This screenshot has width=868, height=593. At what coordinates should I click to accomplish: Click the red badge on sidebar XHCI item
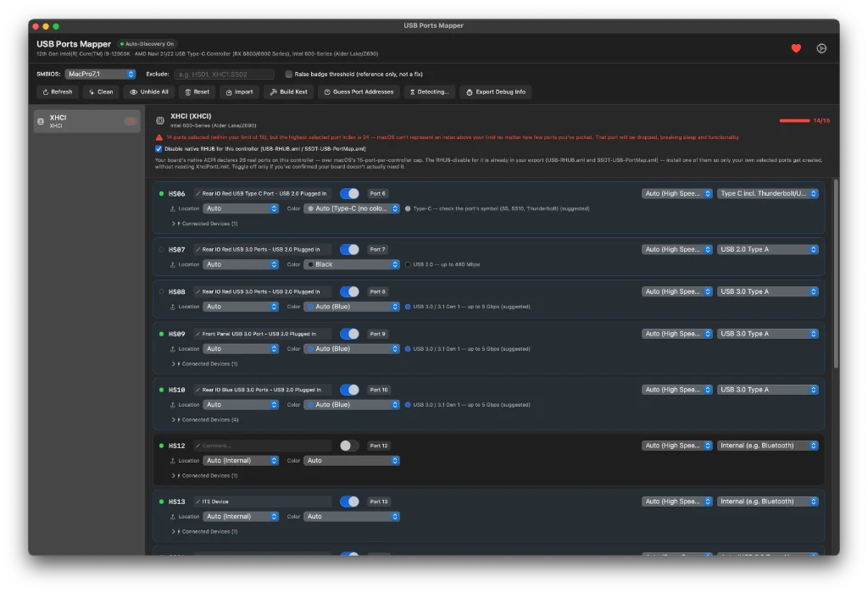click(x=130, y=121)
